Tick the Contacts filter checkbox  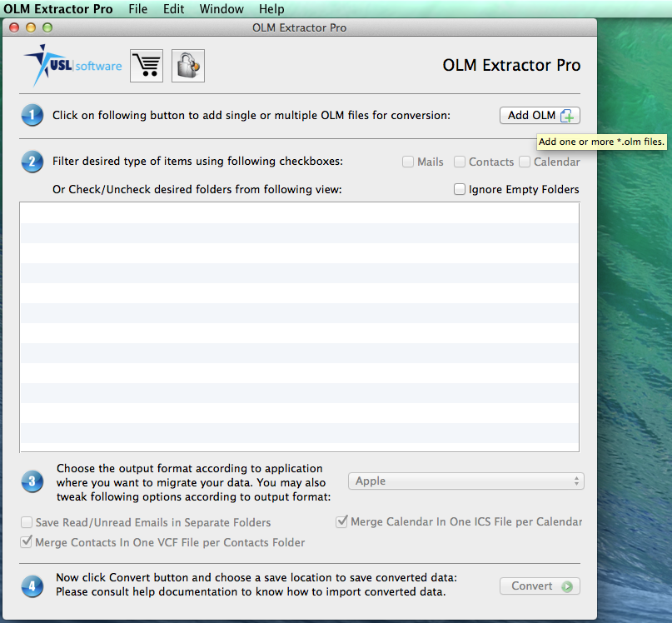(460, 162)
